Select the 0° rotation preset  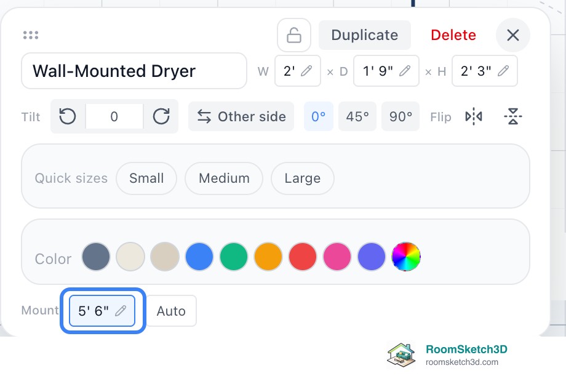coord(319,116)
